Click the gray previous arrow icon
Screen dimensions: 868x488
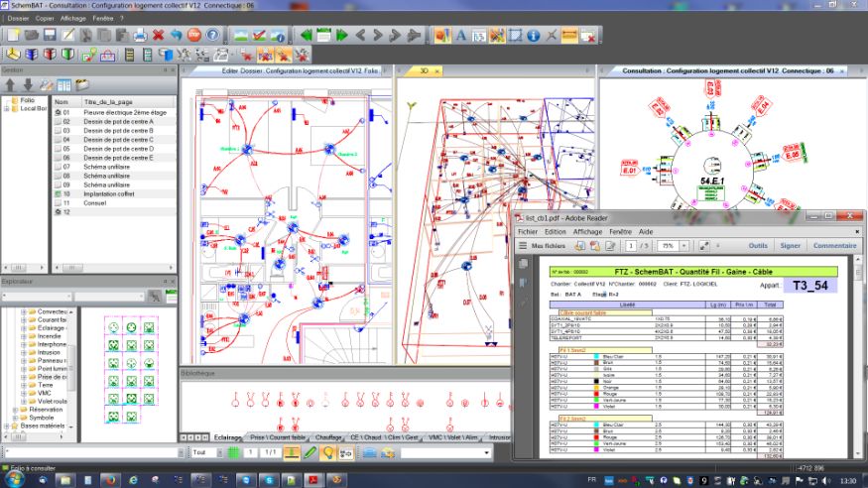[360, 35]
